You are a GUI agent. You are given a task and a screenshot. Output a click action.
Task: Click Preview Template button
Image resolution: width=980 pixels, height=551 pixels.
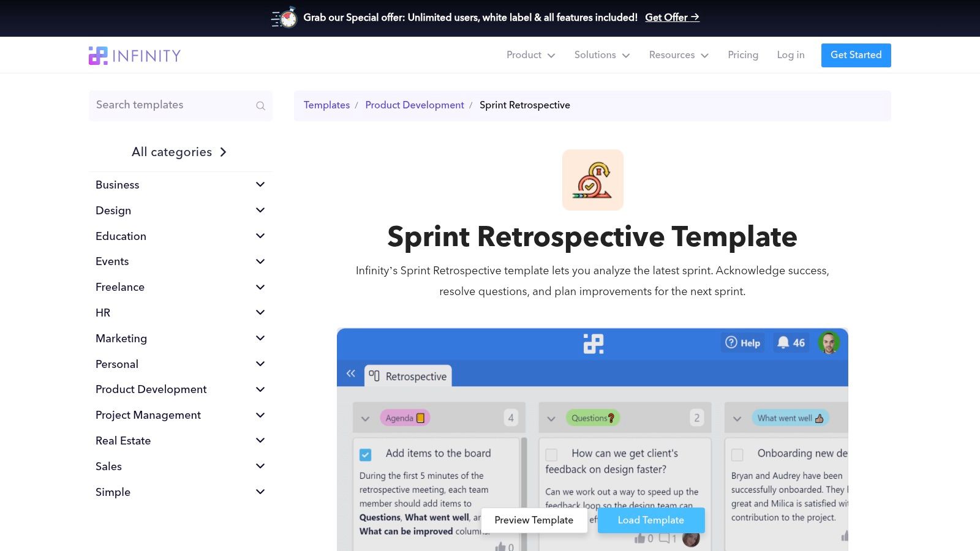pos(533,520)
